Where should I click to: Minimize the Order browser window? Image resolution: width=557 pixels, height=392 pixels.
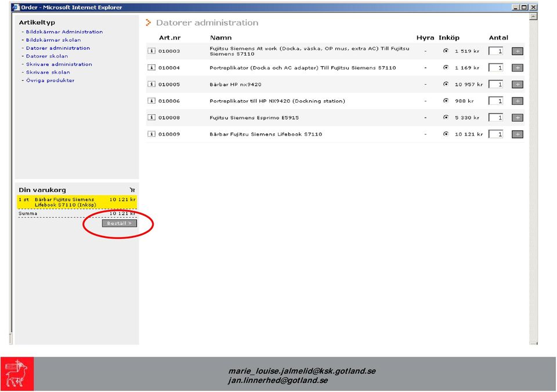click(516, 7)
